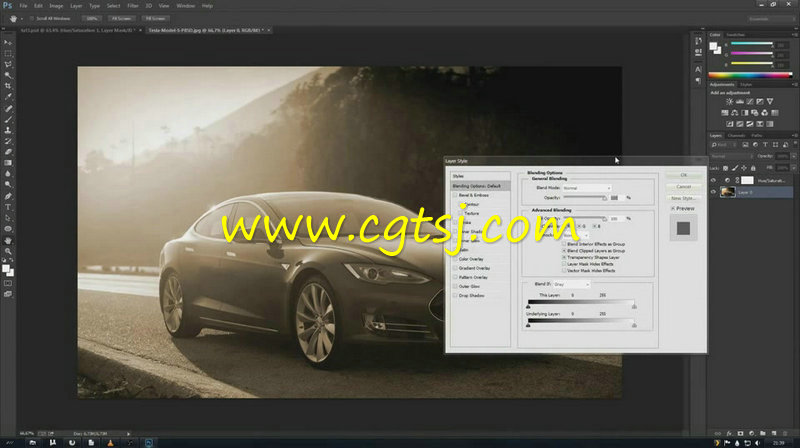Click the This Layer white slider handle
This screenshot has width=800, height=448.
(634, 305)
